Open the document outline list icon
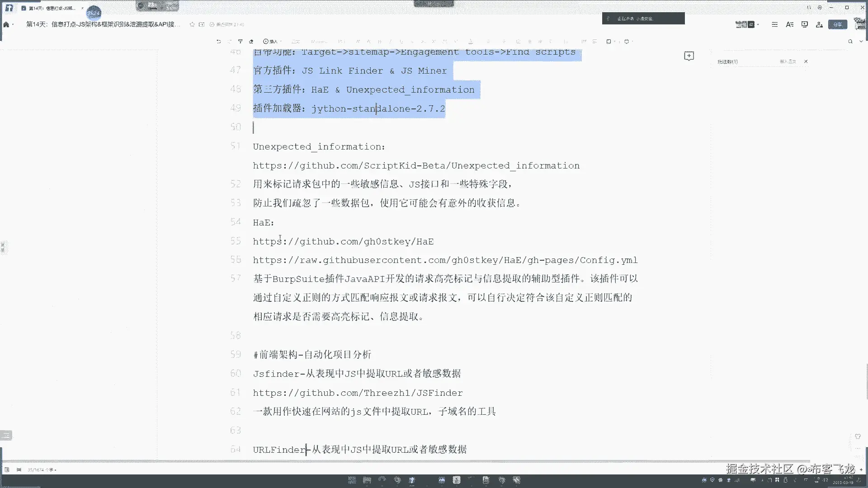Viewport: 868px width, 488px height. (x=774, y=24)
